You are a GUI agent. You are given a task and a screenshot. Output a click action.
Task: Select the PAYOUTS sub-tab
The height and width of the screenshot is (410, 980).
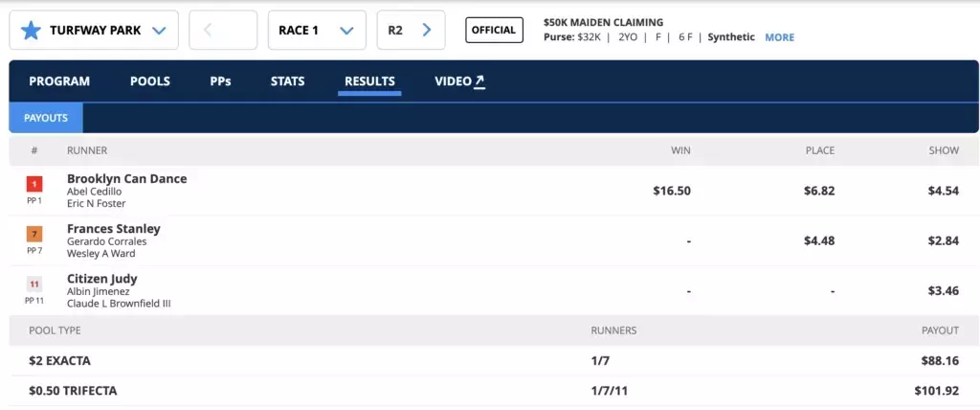(x=46, y=118)
